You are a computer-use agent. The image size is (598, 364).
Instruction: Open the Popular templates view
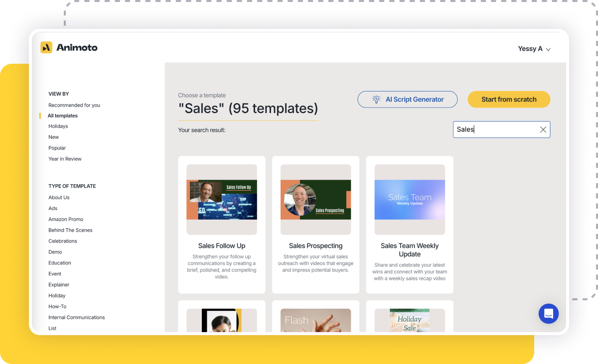(x=57, y=148)
